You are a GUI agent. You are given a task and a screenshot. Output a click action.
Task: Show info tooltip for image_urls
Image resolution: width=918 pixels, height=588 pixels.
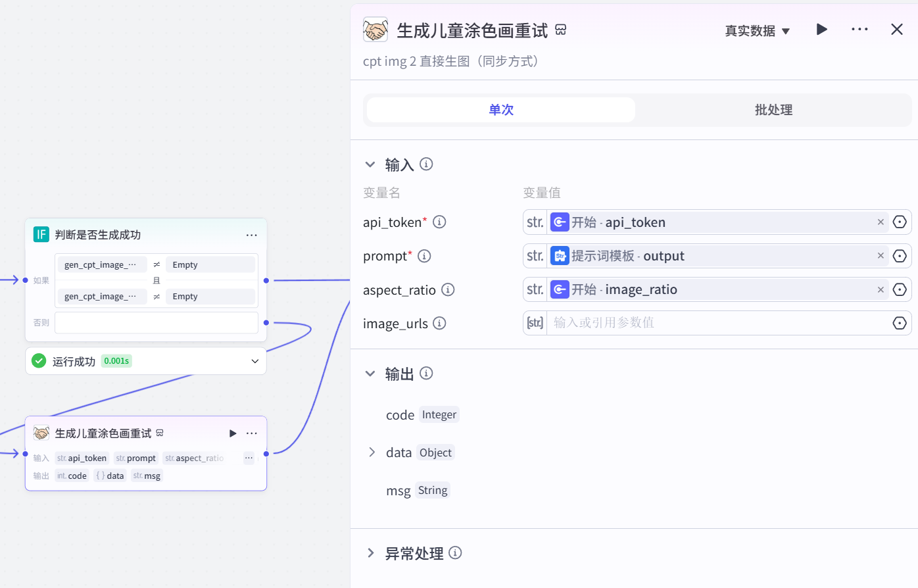tap(439, 323)
